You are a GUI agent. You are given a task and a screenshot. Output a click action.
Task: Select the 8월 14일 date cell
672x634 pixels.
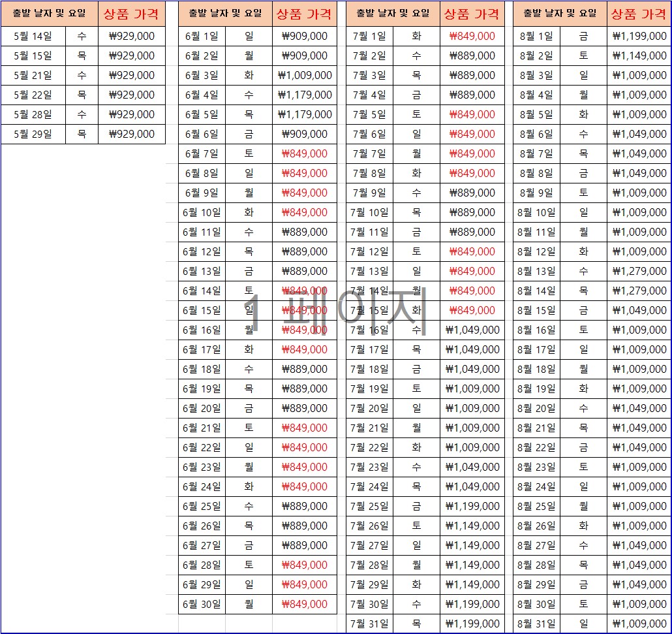click(536, 291)
